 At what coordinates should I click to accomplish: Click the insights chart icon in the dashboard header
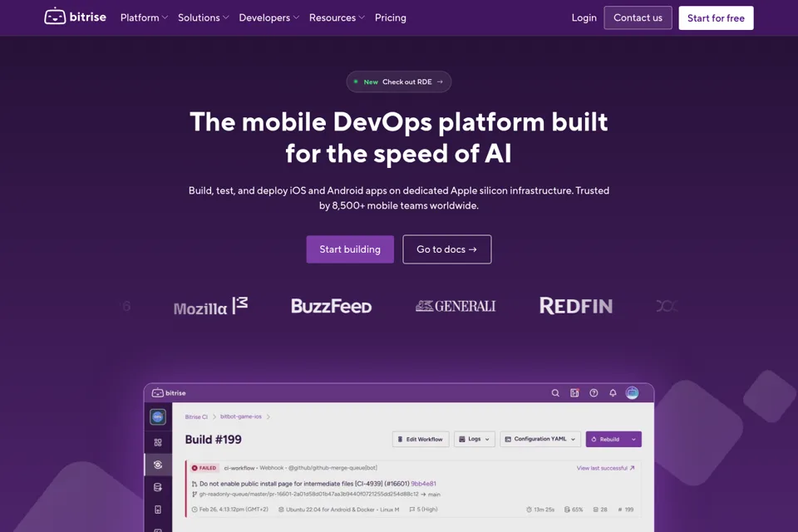coord(574,393)
